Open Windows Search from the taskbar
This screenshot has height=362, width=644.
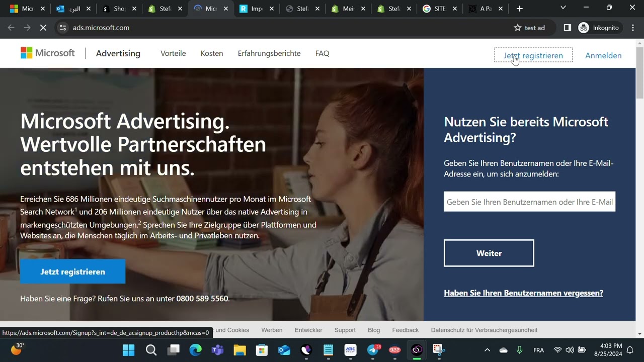pos(151,350)
